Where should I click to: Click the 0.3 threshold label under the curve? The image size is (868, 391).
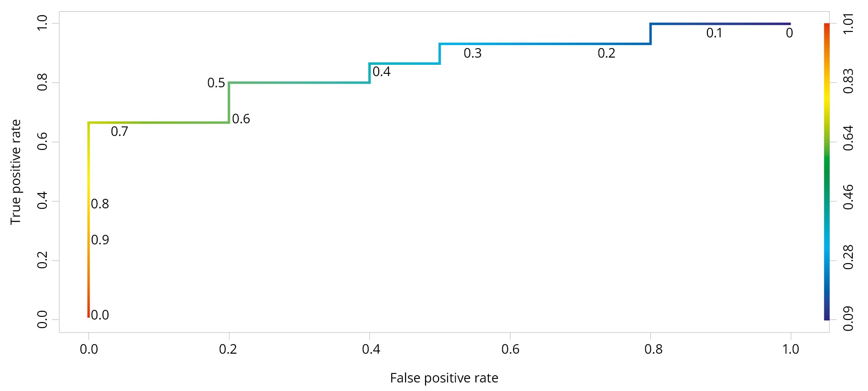pyautogui.click(x=472, y=53)
